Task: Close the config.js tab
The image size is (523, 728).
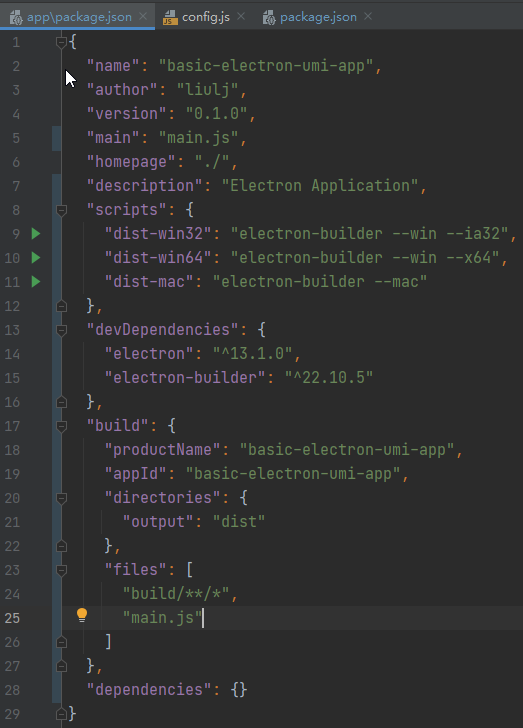Action: pos(241,16)
